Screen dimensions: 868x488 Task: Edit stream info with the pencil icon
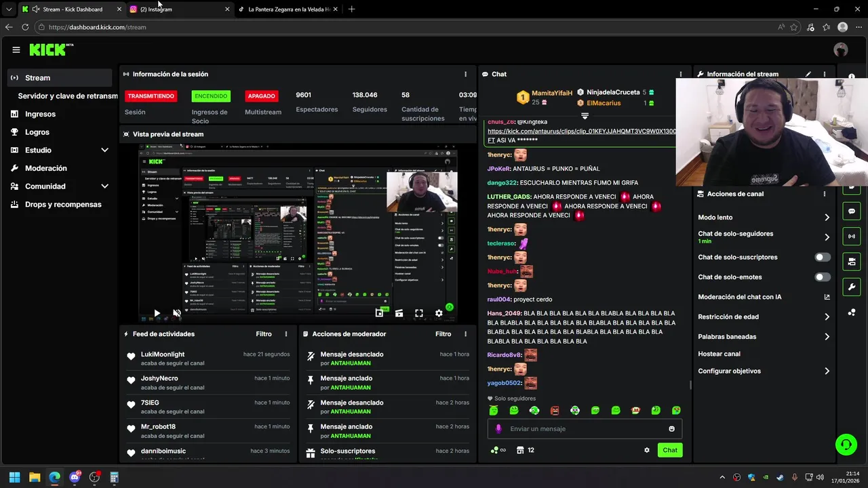[x=808, y=74]
